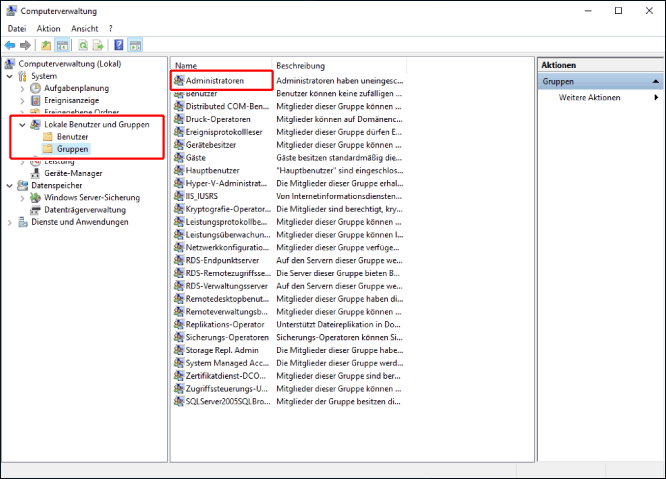Select the Administratoren group entry
Viewport: 666px width, 479px height.
click(x=214, y=80)
